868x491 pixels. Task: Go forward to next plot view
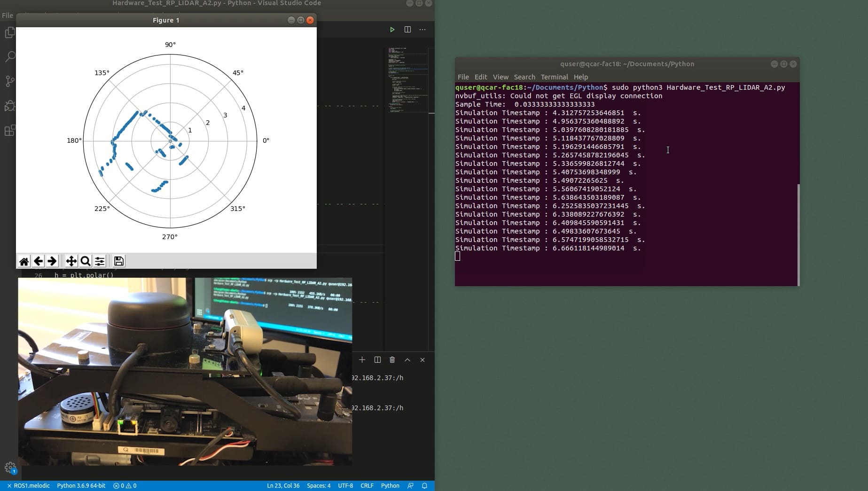point(52,261)
